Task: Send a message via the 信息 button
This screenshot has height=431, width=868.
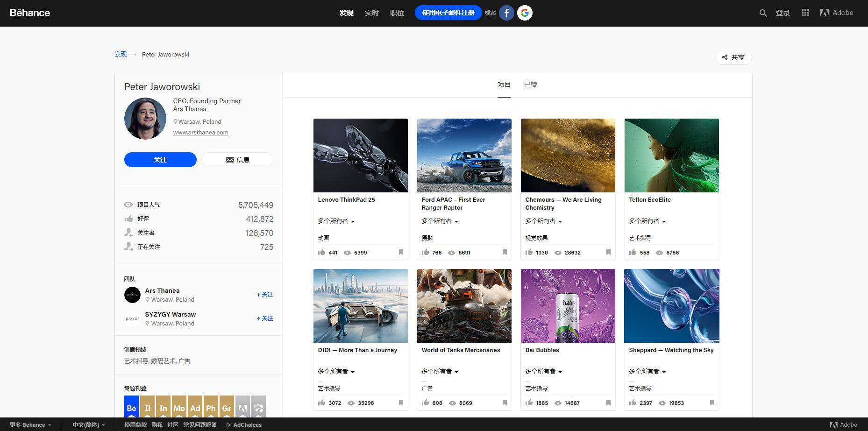Action: click(x=237, y=160)
